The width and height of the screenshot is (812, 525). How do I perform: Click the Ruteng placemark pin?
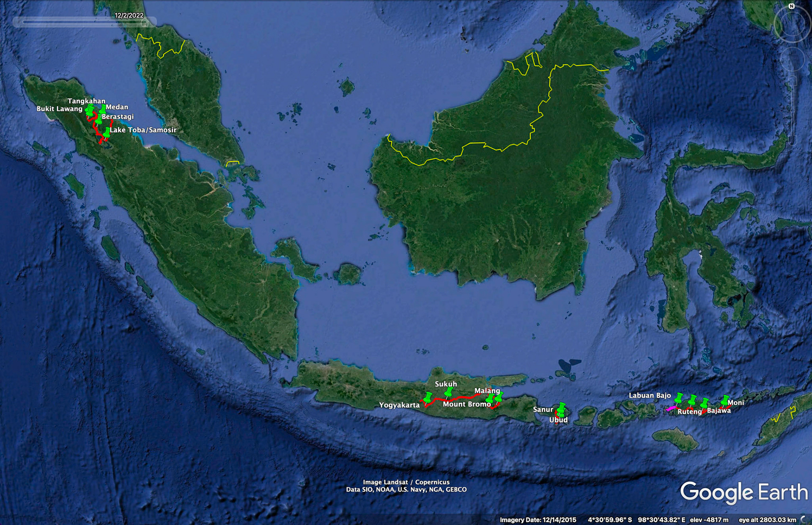[x=692, y=400]
